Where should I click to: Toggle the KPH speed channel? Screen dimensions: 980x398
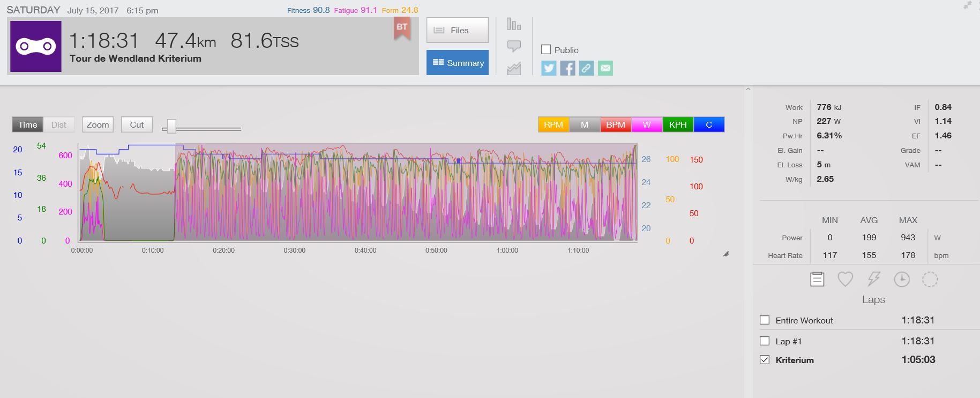[678, 124]
